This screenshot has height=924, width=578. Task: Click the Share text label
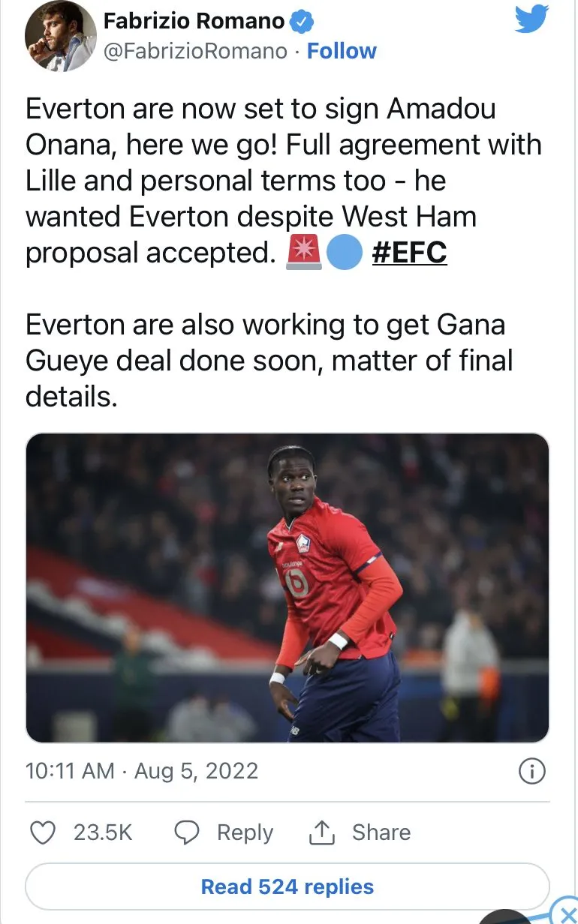(x=381, y=832)
